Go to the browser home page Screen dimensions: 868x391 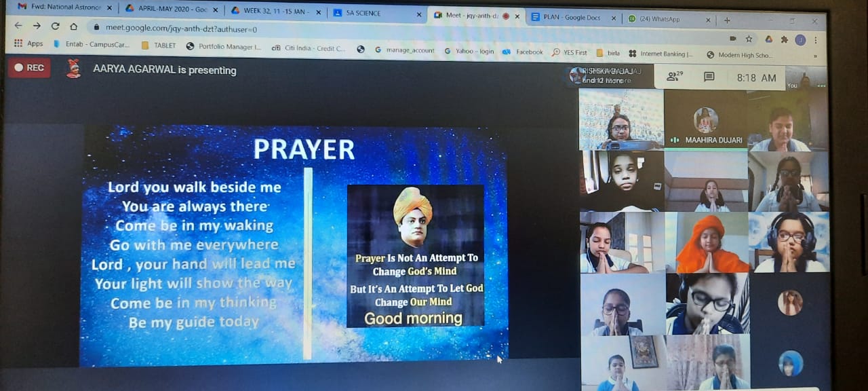[73, 26]
